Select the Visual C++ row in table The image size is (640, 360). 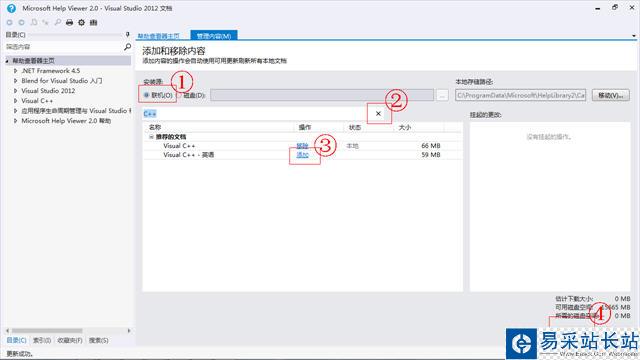click(302, 146)
